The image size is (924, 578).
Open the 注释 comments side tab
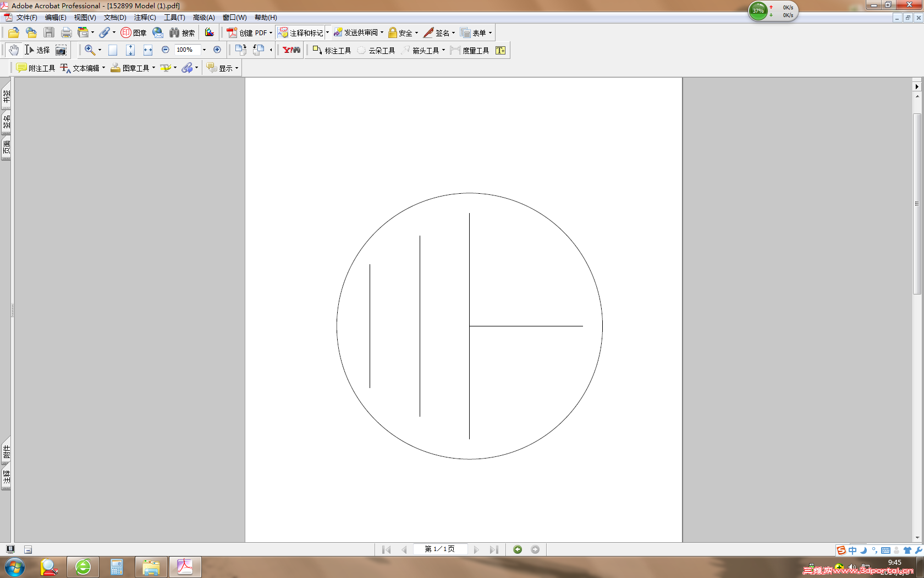(x=7, y=477)
